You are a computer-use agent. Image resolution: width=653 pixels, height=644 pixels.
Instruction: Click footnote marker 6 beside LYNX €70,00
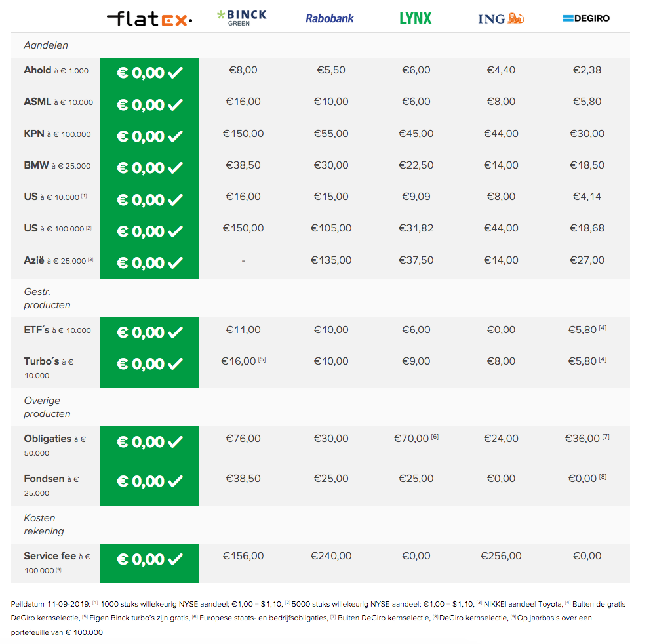[x=435, y=437]
